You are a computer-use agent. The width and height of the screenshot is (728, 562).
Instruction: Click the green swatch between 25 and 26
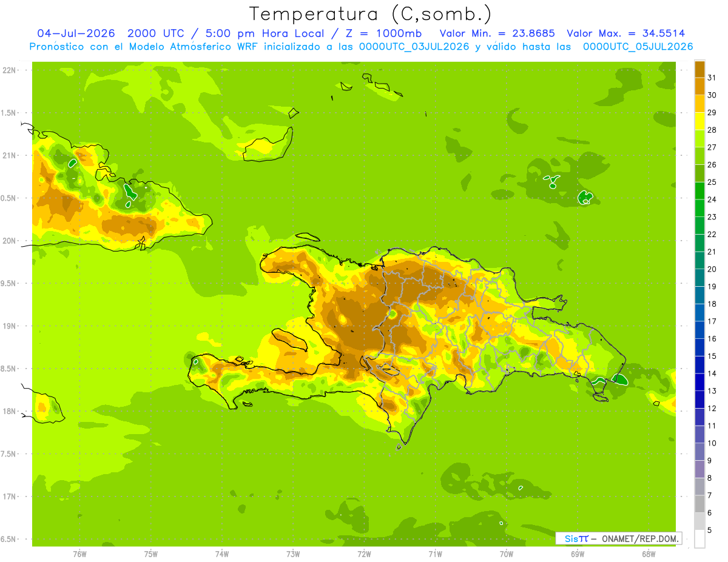(x=699, y=173)
